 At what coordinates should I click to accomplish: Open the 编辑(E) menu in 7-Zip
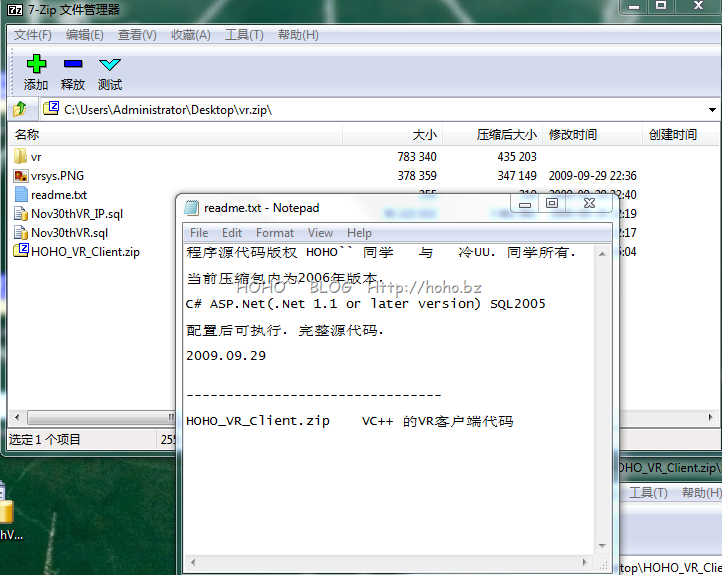coord(84,35)
